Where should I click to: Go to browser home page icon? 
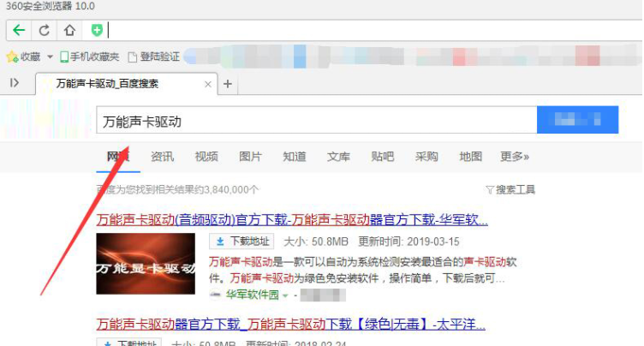69,30
